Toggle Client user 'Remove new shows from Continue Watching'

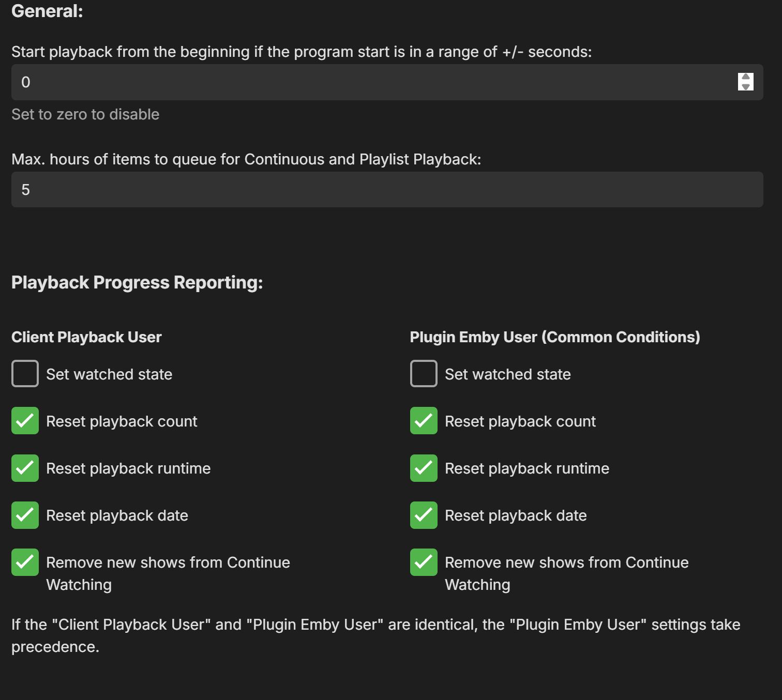25,562
